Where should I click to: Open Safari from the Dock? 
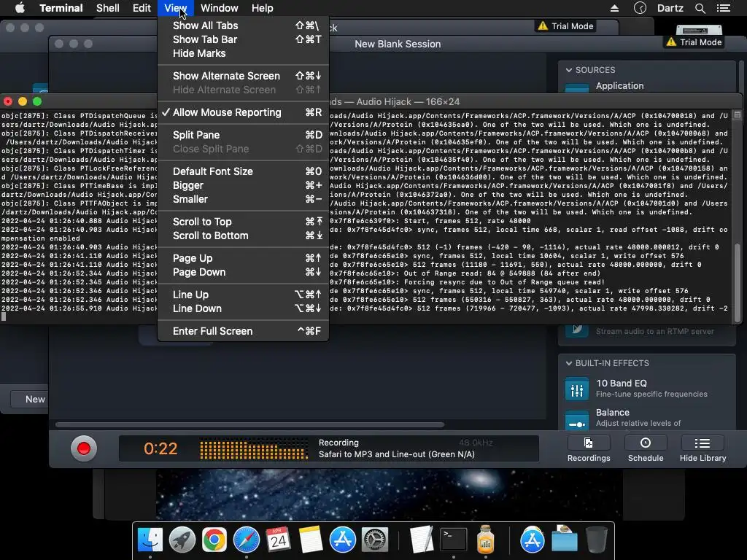pos(247,540)
